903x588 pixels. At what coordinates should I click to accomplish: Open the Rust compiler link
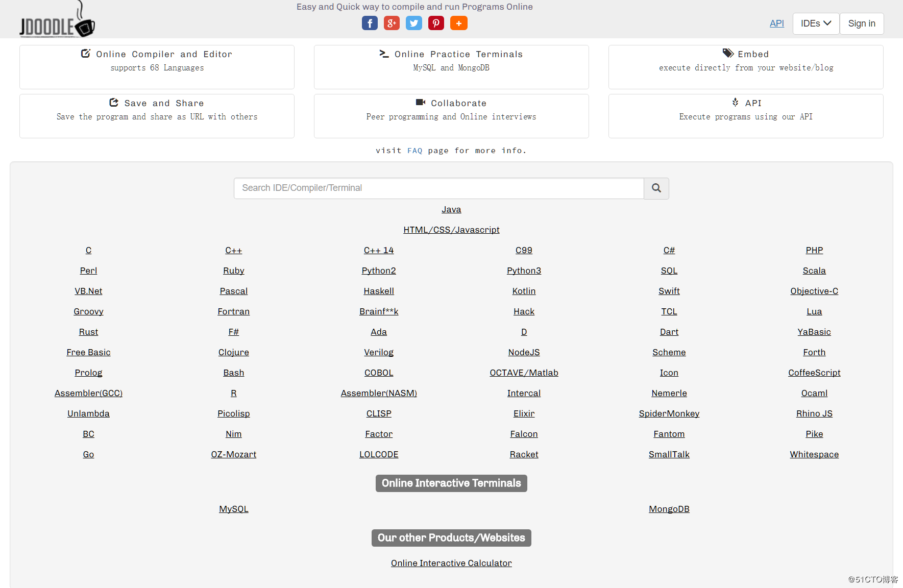pyautogui.click(x=88, y=332)
